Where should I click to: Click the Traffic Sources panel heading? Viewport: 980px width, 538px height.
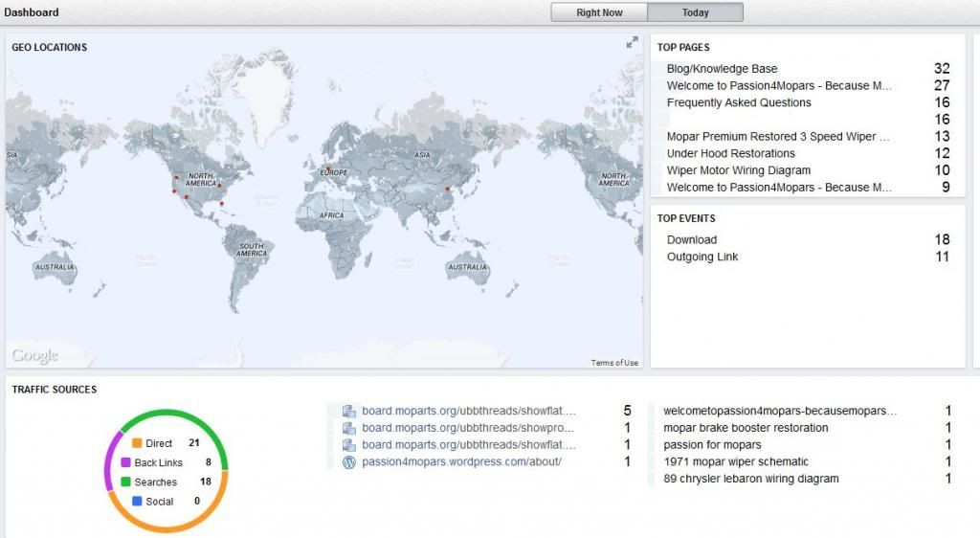click(55, 390)
